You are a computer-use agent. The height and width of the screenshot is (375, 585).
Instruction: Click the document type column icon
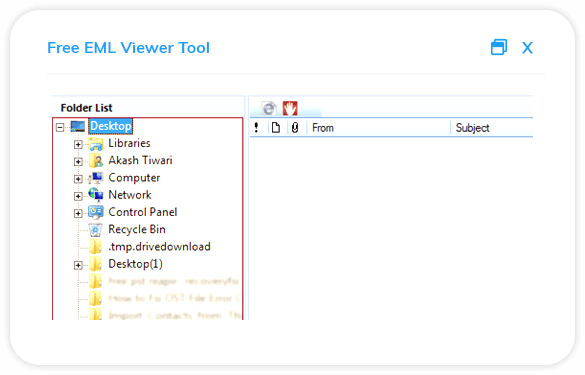(276, 128)
